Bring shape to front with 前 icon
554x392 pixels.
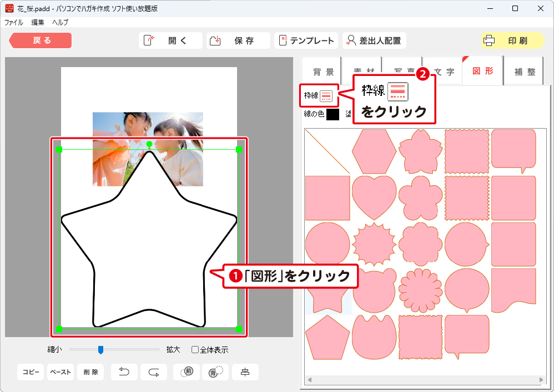point(187,372)
